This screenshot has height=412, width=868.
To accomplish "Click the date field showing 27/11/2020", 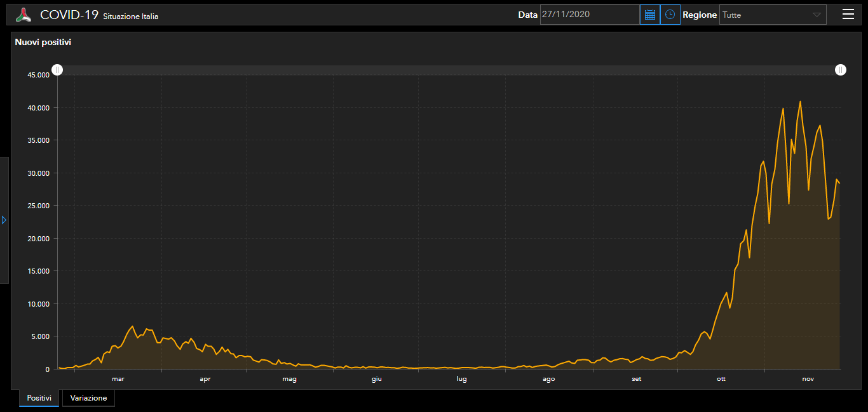I will click(590, 15).
